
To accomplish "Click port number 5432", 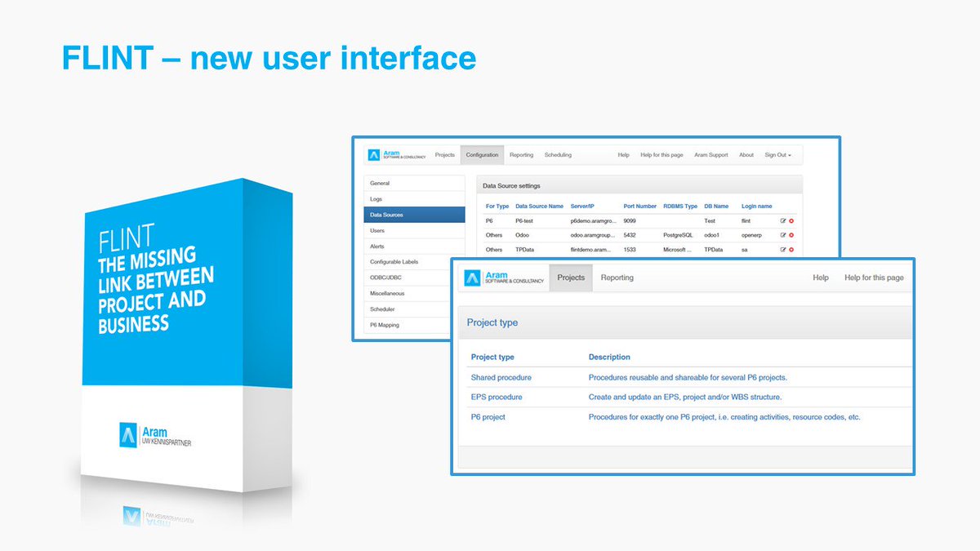I will [x=630, y=235].
